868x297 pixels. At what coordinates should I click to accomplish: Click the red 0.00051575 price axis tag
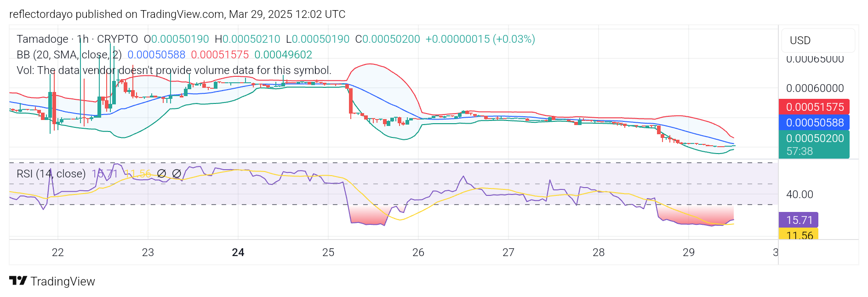tap(814, 107)
